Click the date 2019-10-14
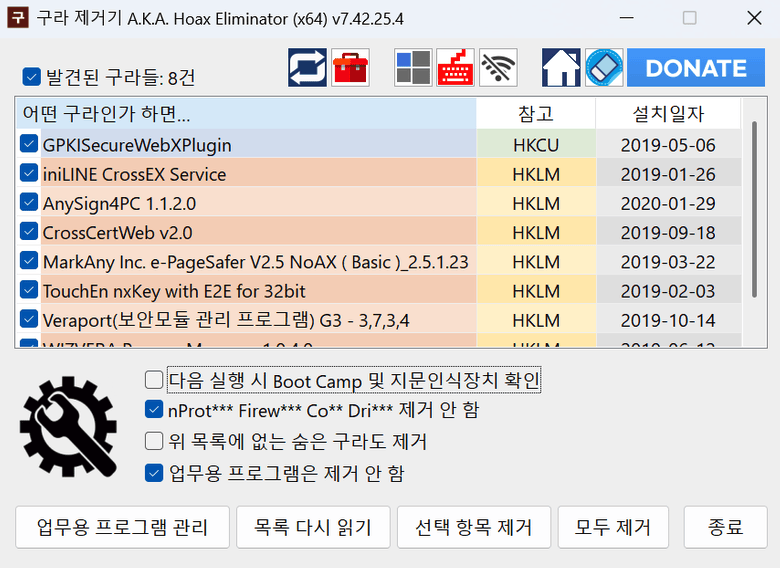Viewport: 780px width, 568px height. click(x=668, y=320)
